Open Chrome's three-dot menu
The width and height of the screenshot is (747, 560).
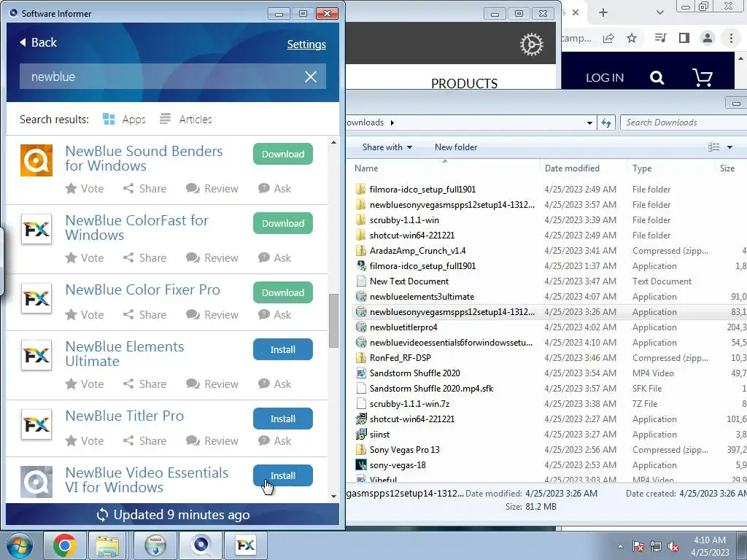(x=731, y=38)
